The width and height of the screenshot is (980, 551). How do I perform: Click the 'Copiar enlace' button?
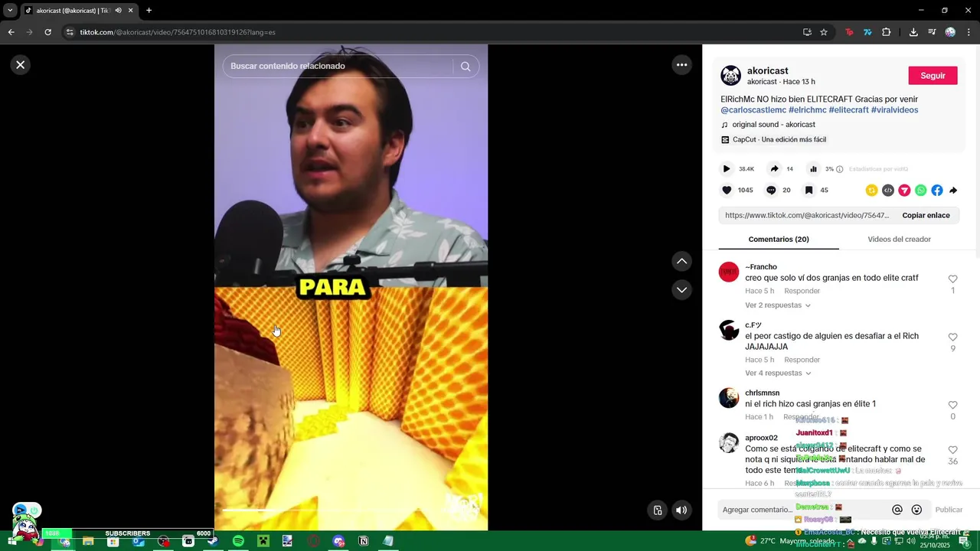pyautogui.click(x=926, y=216)
